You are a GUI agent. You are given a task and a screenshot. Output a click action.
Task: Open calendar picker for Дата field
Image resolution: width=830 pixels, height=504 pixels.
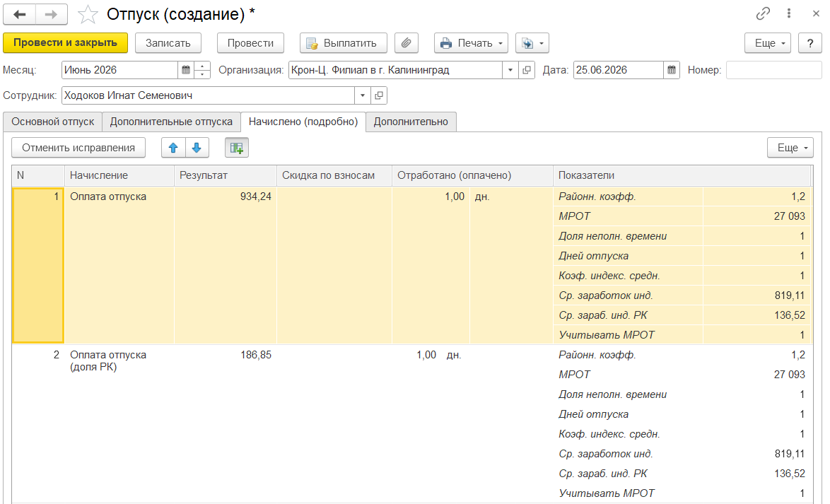point(671,70)
